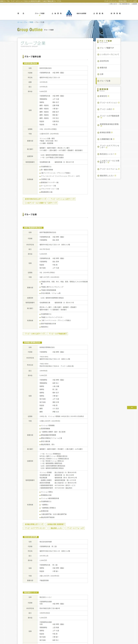Click the グループ基幹企業 heading
This screenshot has height=644, width=138.
[33, 57]
